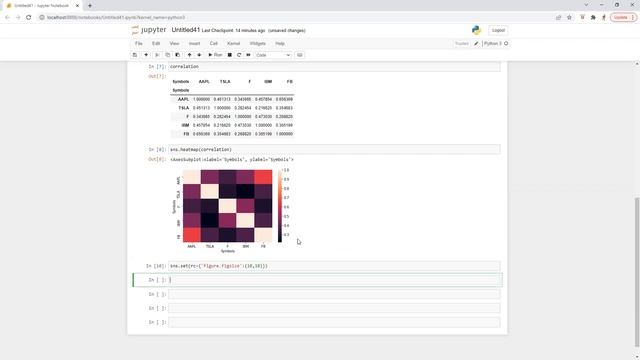Restart kernel and rerun all icon
This screenshot has width=640, height=360.
click(x=248, y=55)
